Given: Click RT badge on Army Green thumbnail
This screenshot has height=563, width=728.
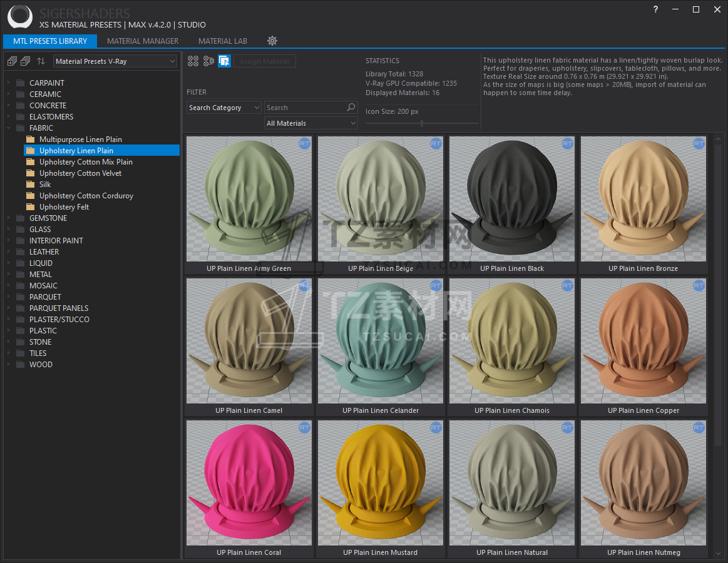Looking at the screenshot, I should [x=304, y=144].
